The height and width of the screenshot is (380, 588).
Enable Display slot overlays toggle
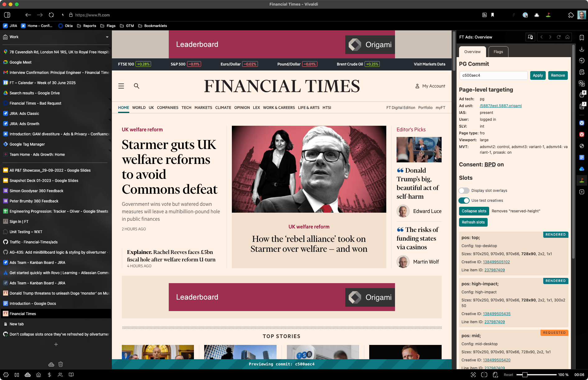(x=464, y=191)
